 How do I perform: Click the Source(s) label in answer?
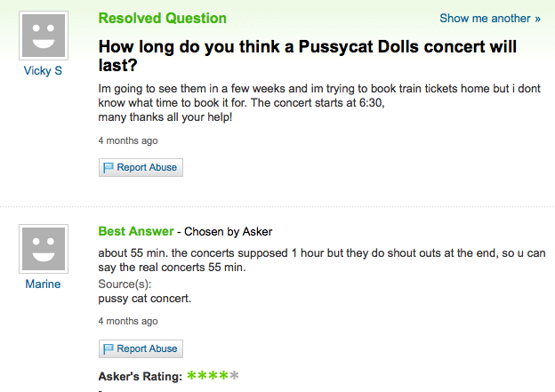click(125, 284)
